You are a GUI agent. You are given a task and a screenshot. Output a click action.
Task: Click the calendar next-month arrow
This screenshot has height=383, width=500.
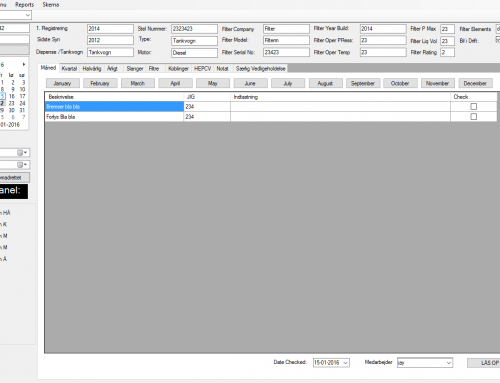(x=24, y=64)
